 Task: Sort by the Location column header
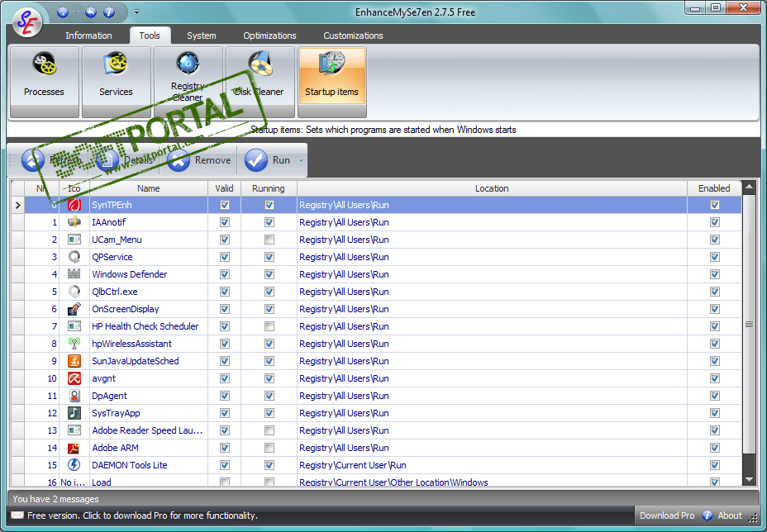pos(492,188)
